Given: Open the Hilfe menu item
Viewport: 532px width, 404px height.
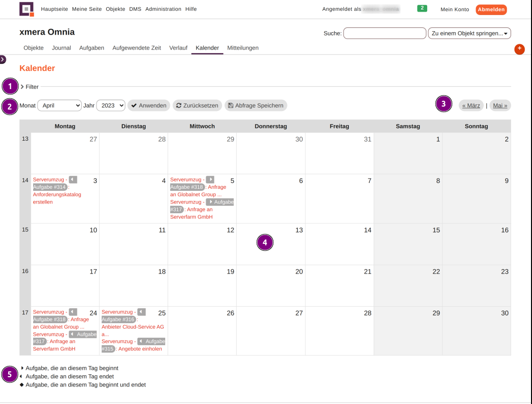Looking at the screenshot, I should click(191, 9).
